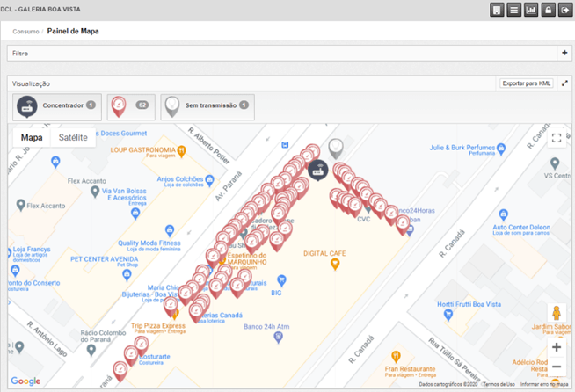Click the dark Concentrador marker on map
Viewport: 575px width, 392px height.
pyautogui.click(x=317, y=170)
